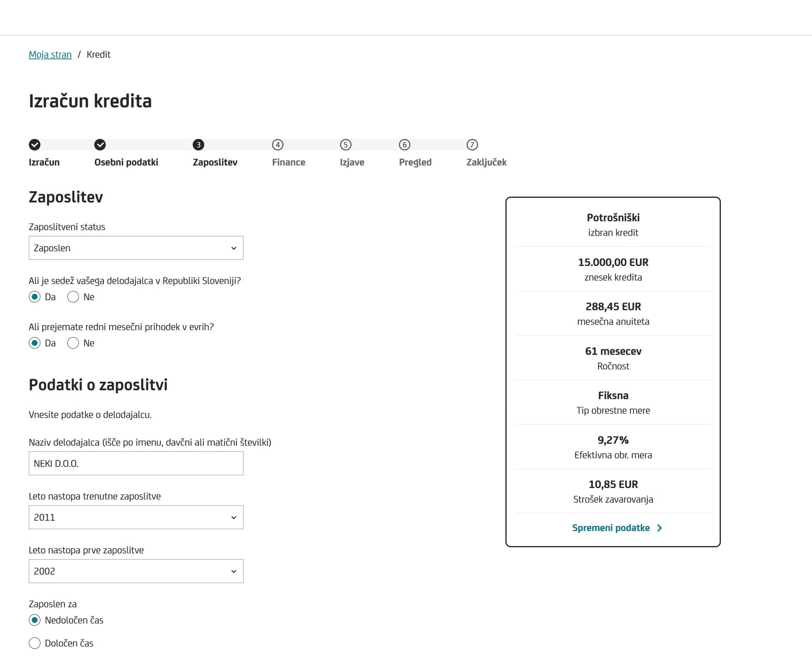Click the Izračun step checkmark icon
Viewport: 812px width, 660px height.
35,145
